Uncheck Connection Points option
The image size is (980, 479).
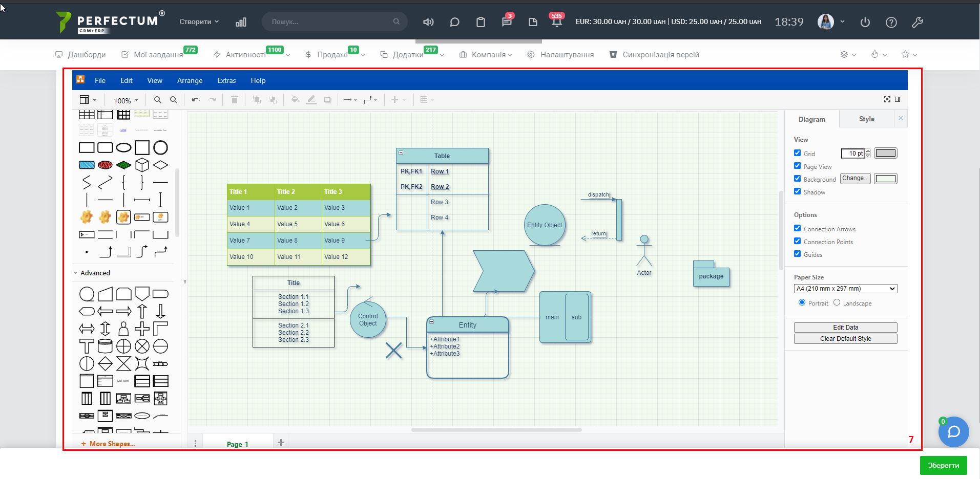(x=797, y=241)
